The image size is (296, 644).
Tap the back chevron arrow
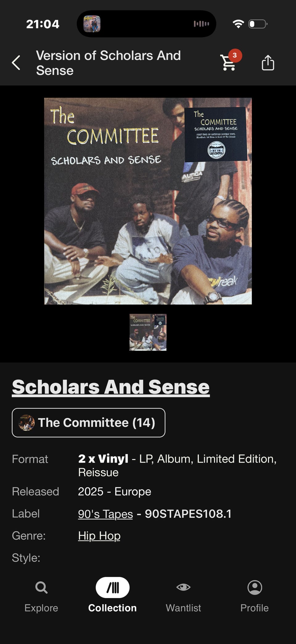click(x=16, y=63)
